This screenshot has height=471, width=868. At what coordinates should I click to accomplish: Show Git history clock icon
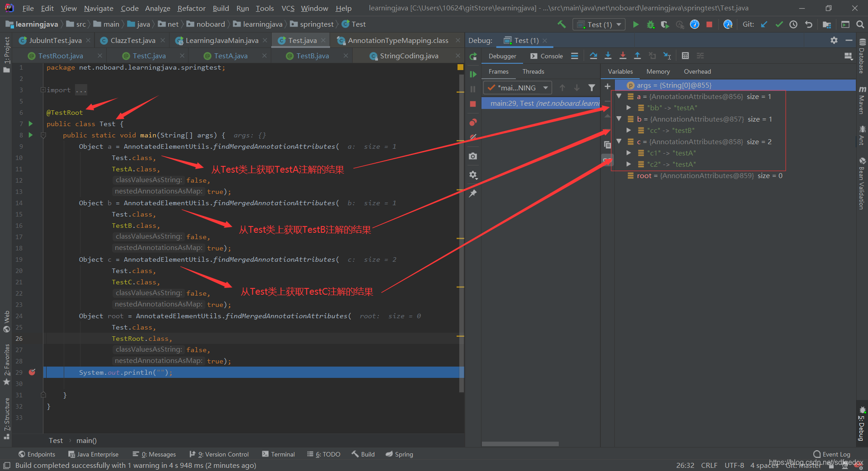(793, 24)
